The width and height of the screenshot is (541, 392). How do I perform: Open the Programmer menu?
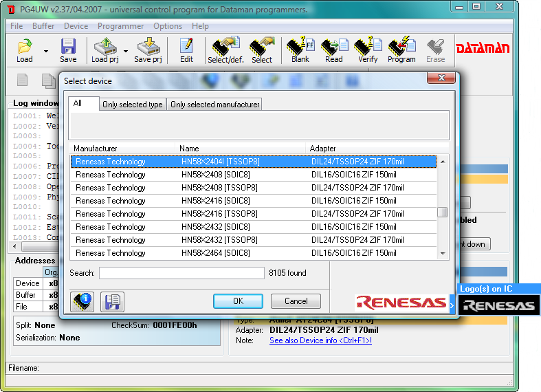[x=120, y=26]
